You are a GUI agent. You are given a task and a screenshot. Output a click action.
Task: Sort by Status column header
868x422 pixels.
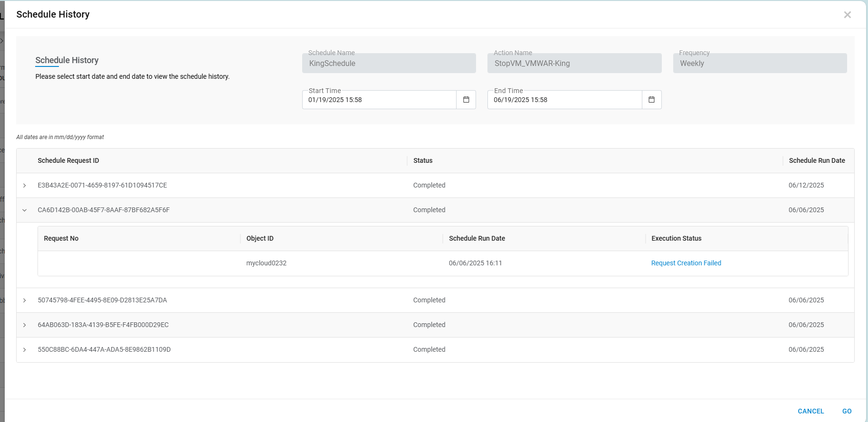[423, 160]
